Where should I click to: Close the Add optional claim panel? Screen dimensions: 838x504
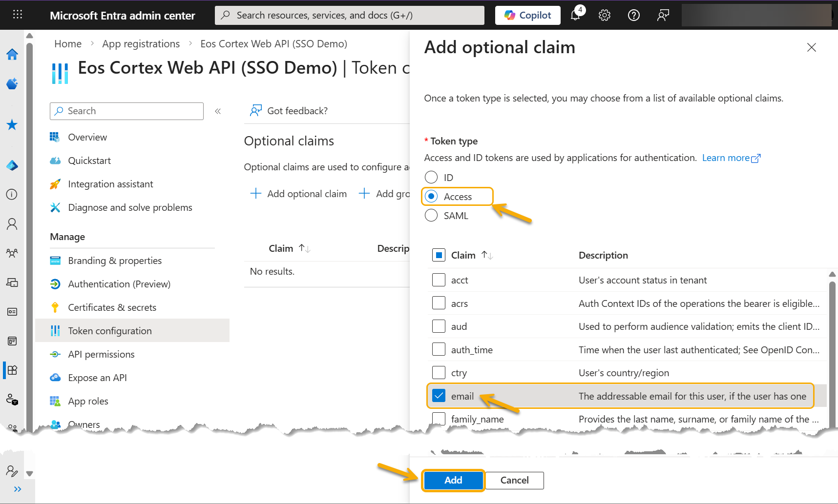click(x=812, y=47)
